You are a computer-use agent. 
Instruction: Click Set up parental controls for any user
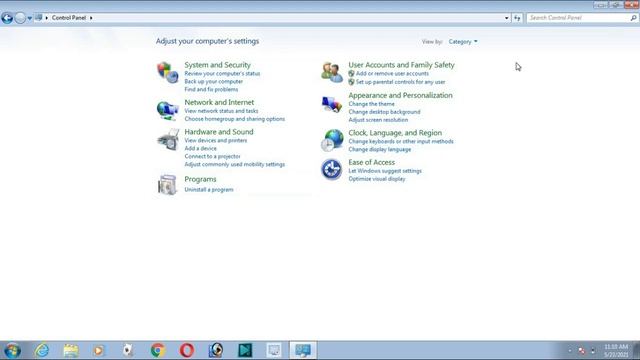[400, 82]
